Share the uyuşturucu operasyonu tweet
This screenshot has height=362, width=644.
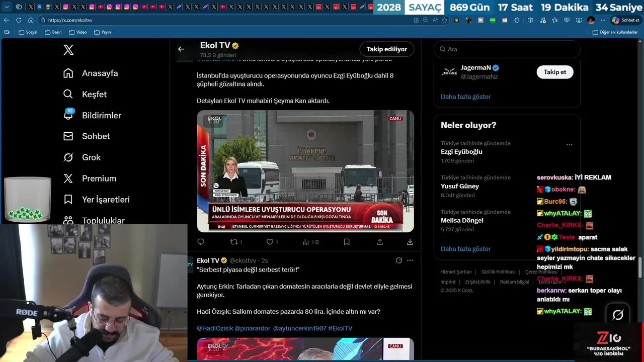(x=380, y=242)
